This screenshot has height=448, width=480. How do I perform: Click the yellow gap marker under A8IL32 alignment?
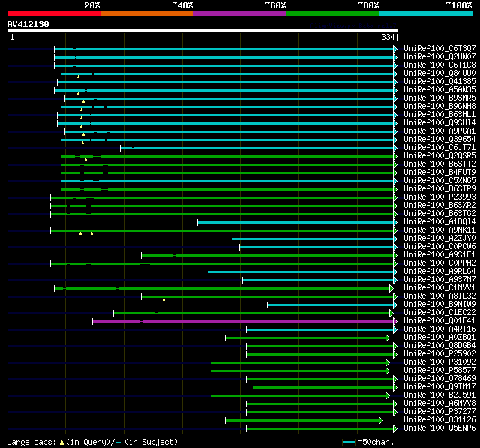coord(163,299)
